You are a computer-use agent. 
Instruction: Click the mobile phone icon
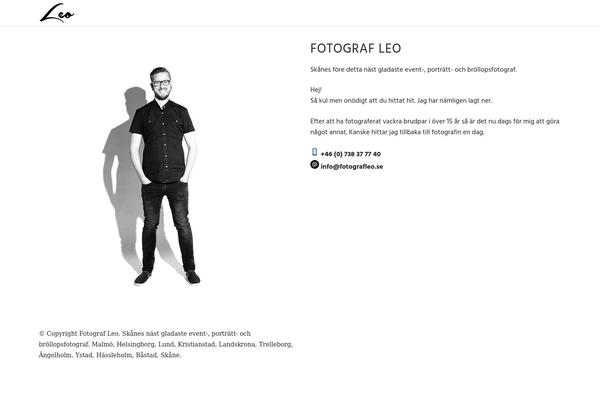point(315,152)
